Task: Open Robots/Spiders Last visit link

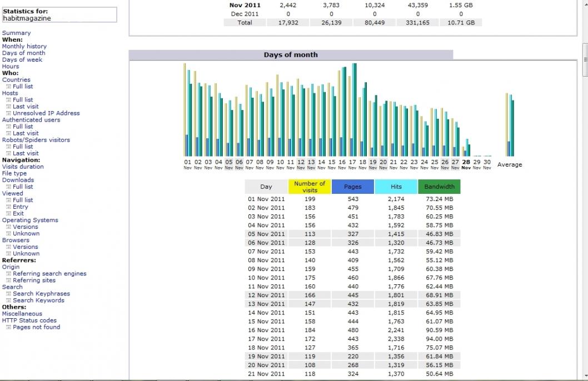Action: 26,153
